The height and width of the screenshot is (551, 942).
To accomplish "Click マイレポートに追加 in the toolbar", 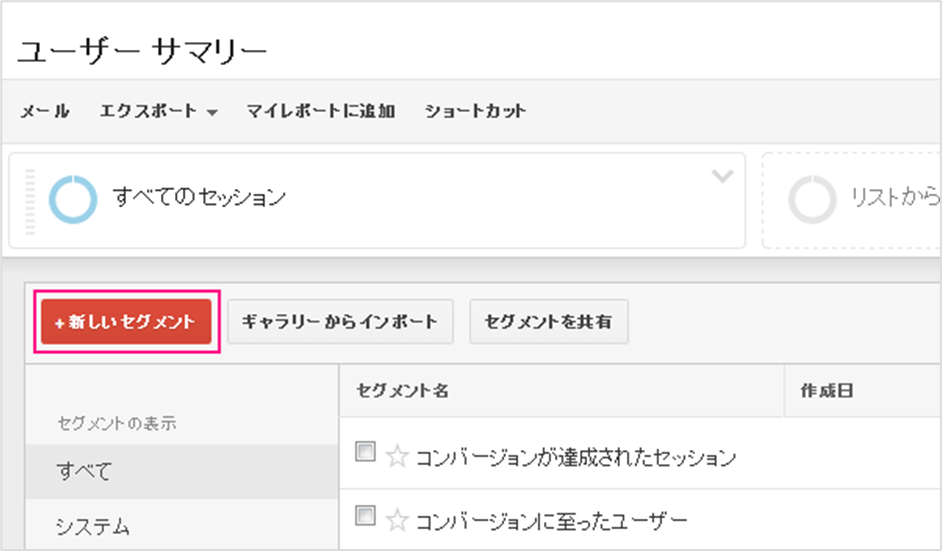I will pos(321,111).
